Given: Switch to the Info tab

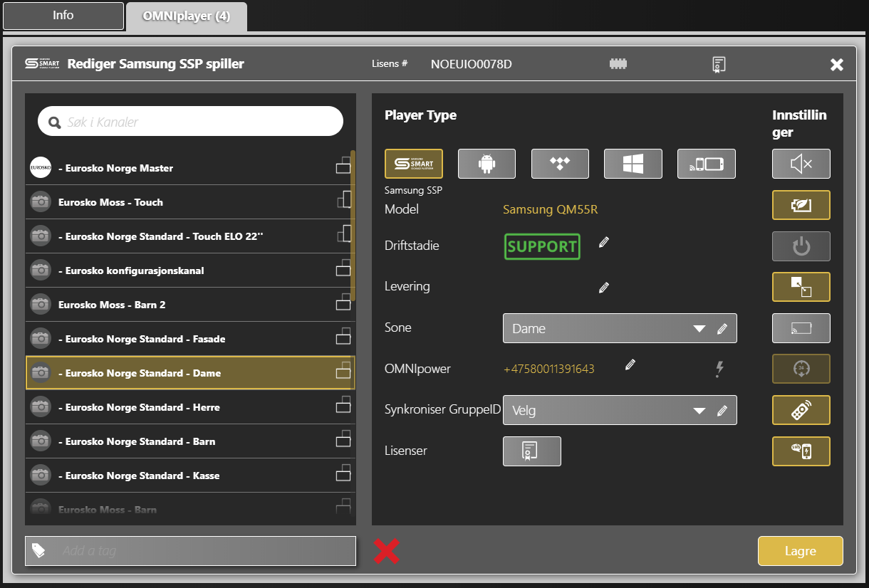Looking at the screenshot, I should (63, 16).
